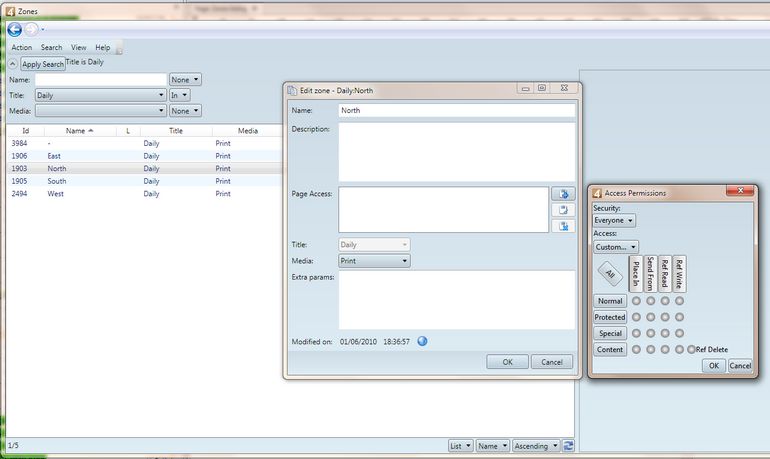Open the Access dropdown showing Custom
The height and width of the screenshot is (459, 770).
[616, 247]
